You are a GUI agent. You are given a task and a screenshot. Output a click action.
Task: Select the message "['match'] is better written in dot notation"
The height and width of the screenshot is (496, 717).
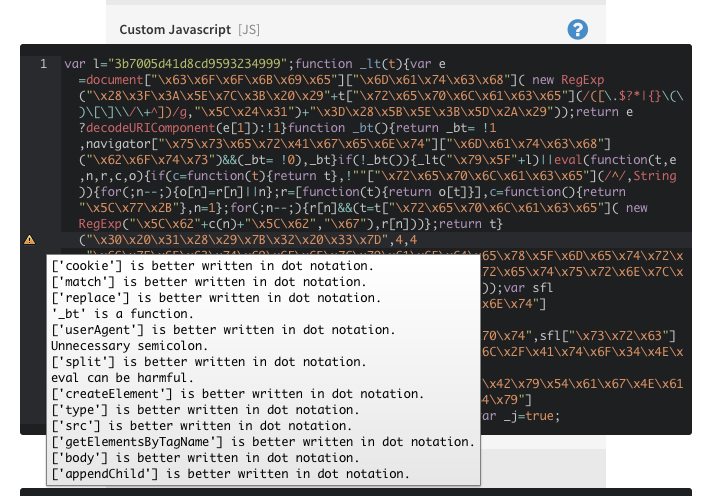pos(209,282)
